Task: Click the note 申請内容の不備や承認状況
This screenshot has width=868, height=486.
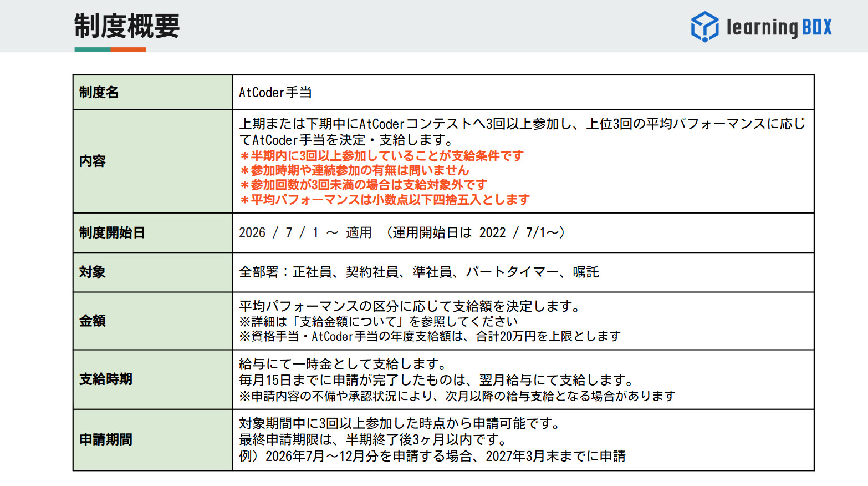Action: [x=457, y=396]
